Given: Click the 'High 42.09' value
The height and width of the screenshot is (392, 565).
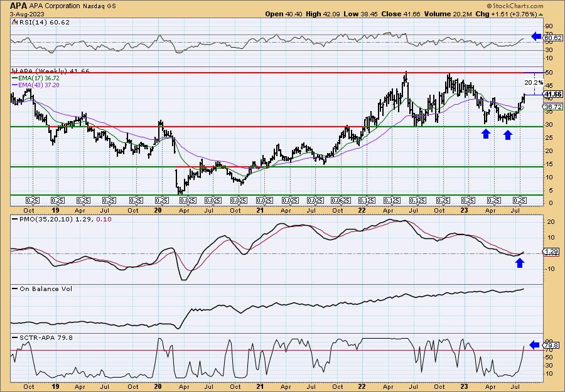Looking at the screenshot, I should click(x=323, y=14).
